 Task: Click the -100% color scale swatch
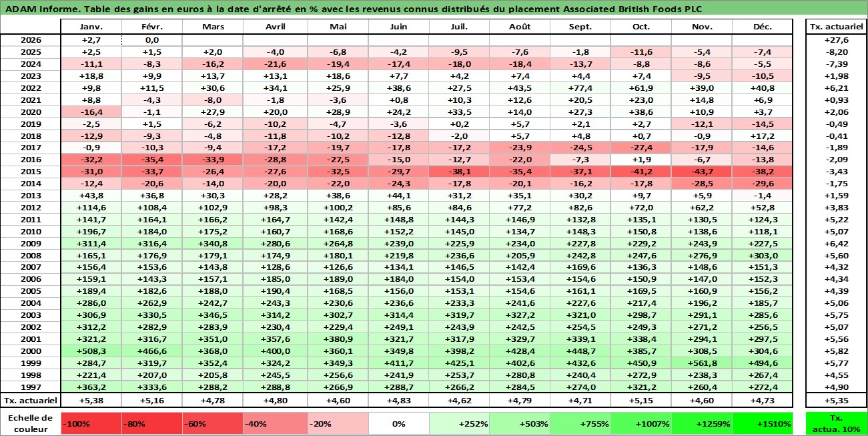[x=91, y=423]
